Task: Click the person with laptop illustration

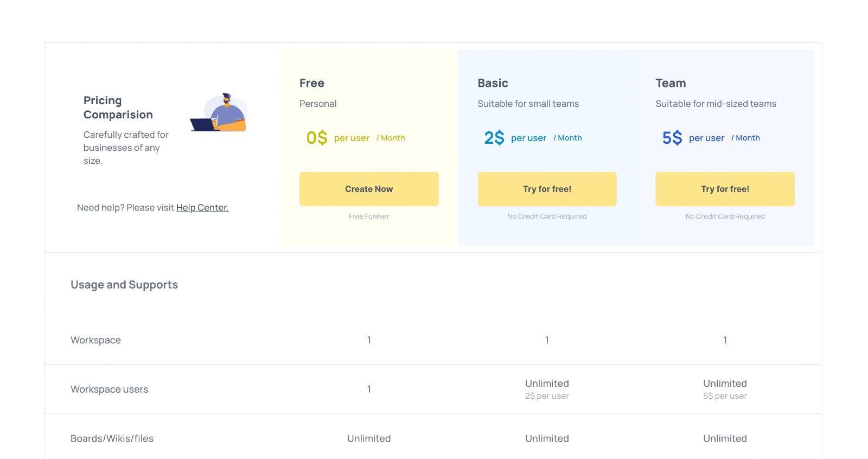Action: [x=219, y=113]
